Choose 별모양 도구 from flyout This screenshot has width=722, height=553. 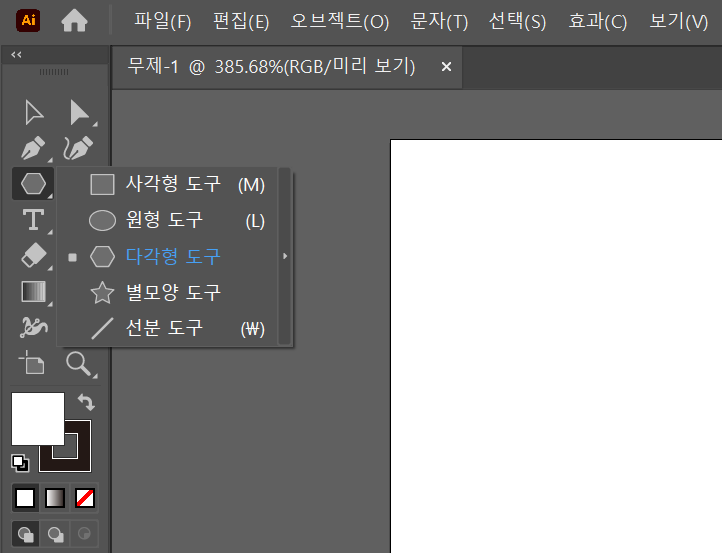point(168,292)
